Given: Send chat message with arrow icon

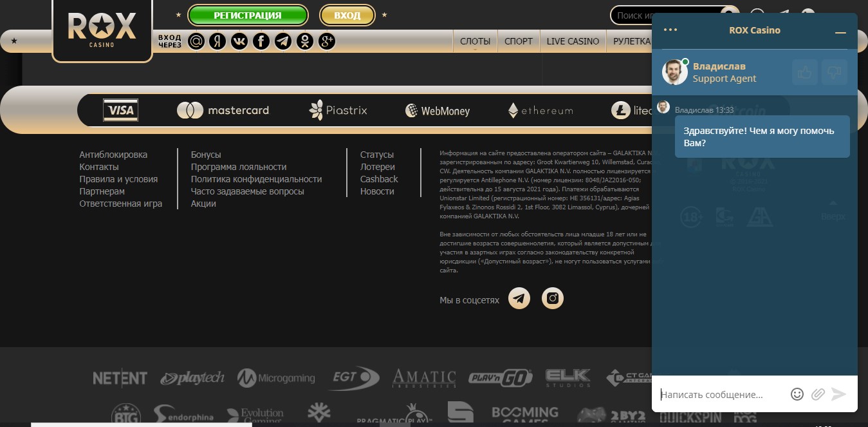Looking at the screenshot, I should (x=838, y=394).
